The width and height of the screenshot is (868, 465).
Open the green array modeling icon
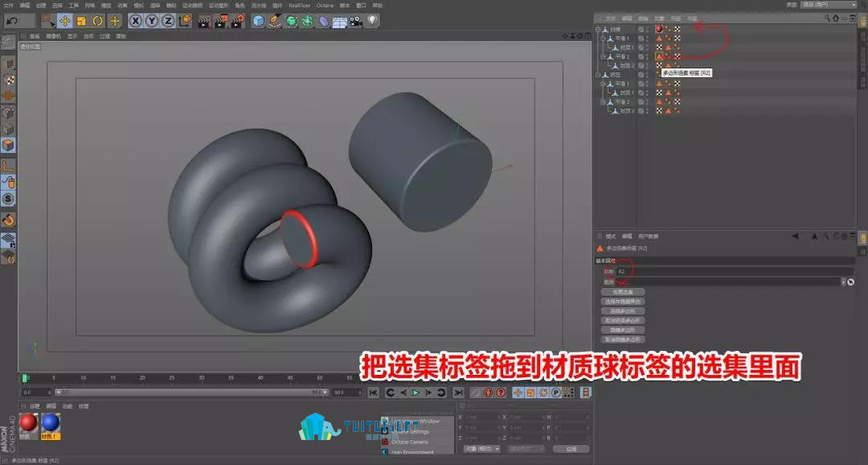[307, 21]
